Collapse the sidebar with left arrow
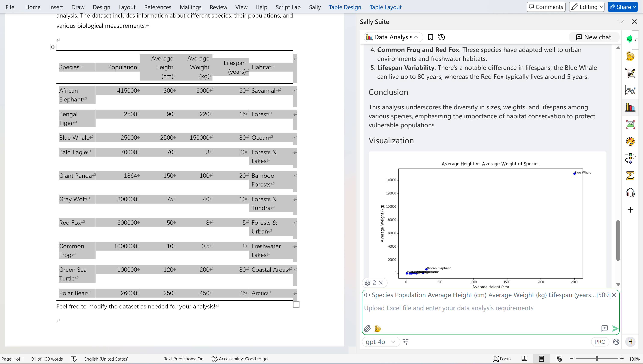The image size is (643, 364). pos(636,40)
